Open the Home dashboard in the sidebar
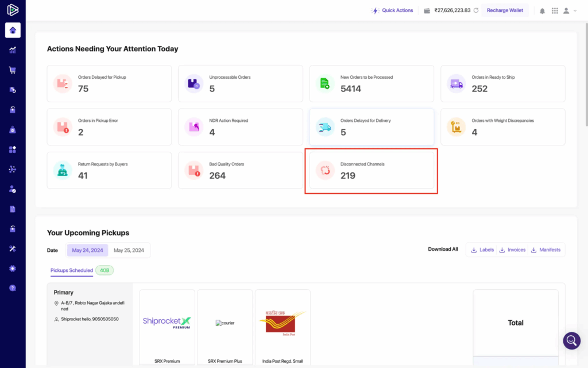588x368 pixels. click(x=13, y=30)
